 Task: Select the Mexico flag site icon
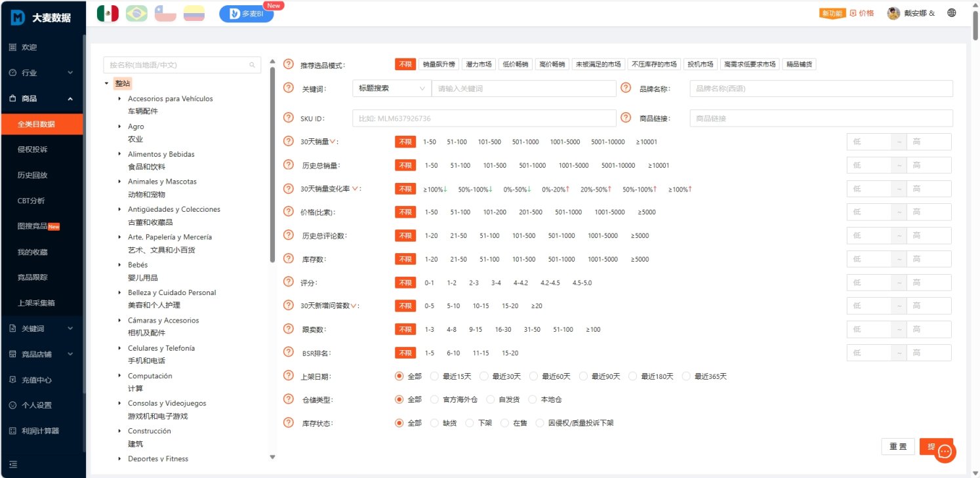[x=108, y=14]
